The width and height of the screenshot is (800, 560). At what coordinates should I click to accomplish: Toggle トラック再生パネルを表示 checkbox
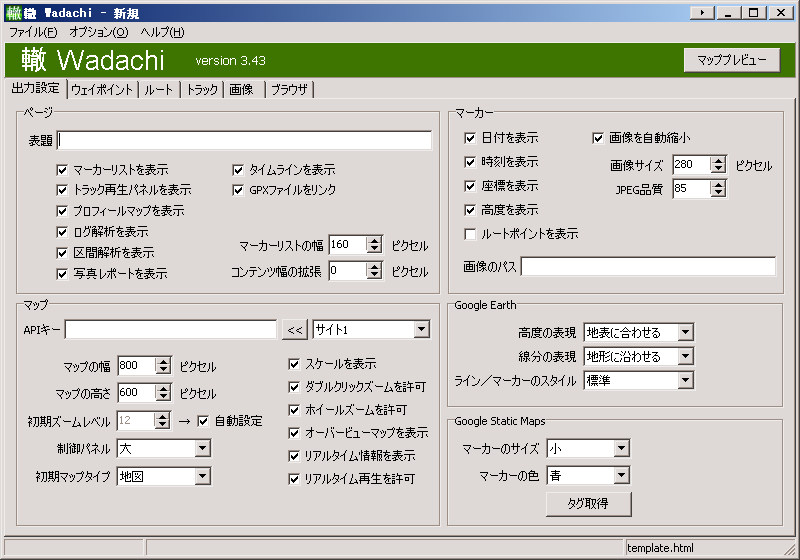(x=62, y=190)
